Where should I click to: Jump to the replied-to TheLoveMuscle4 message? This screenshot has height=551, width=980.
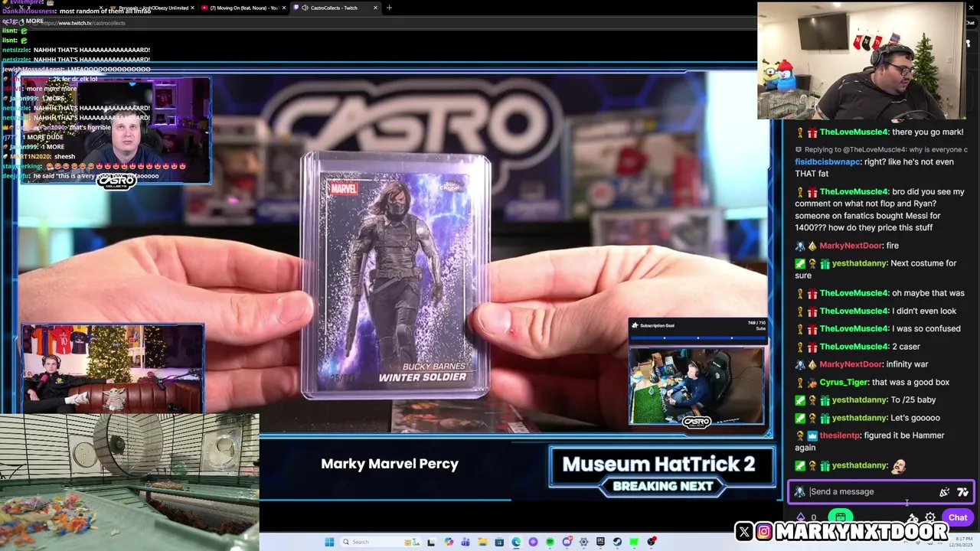point(882,149)
